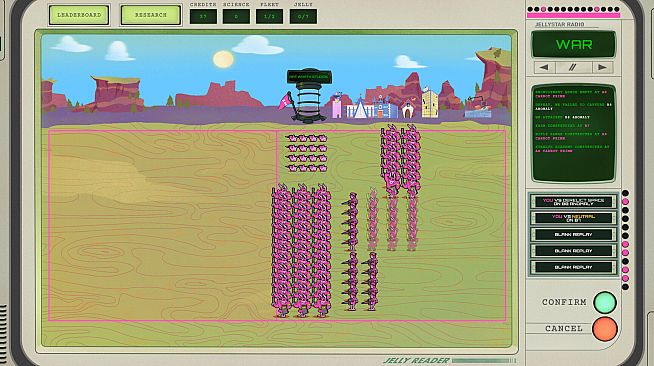The height and width of the screenshot is (366, 654).
Task: Select the upper dark rifle trooper column
Action: coord(351,221)
